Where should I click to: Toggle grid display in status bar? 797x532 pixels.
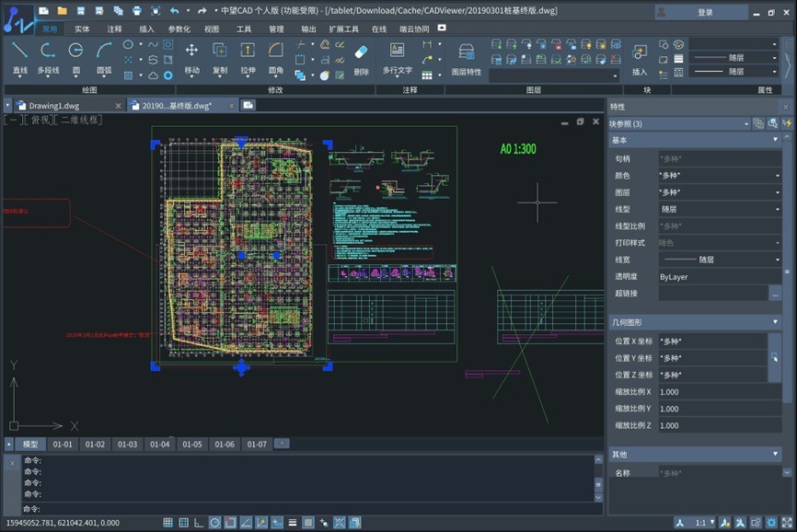pos(182,523)
